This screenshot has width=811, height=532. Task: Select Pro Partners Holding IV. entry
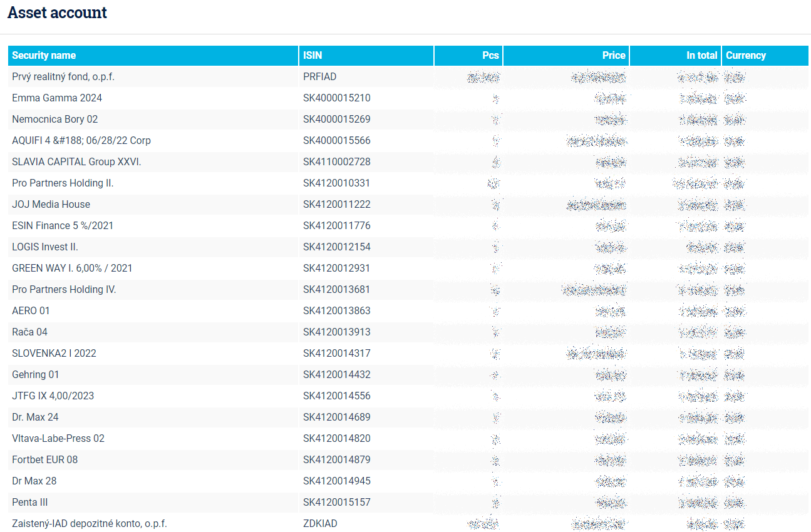[64, 289]
